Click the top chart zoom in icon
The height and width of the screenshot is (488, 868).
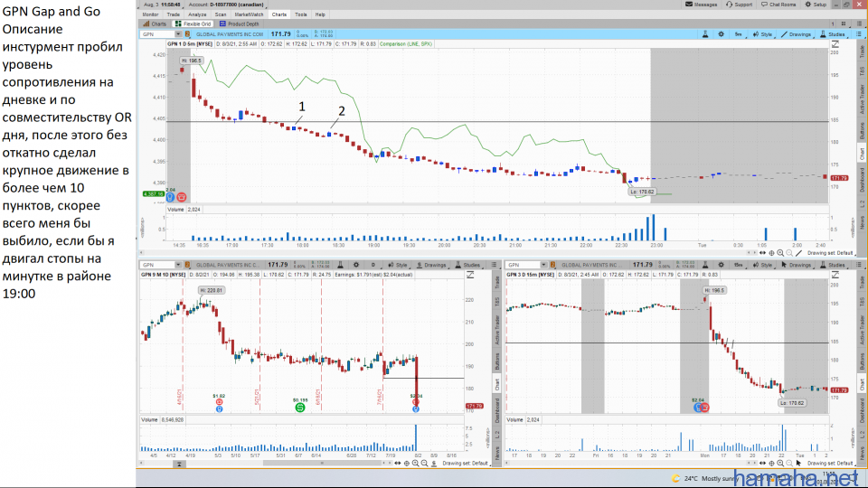[780, 253]
